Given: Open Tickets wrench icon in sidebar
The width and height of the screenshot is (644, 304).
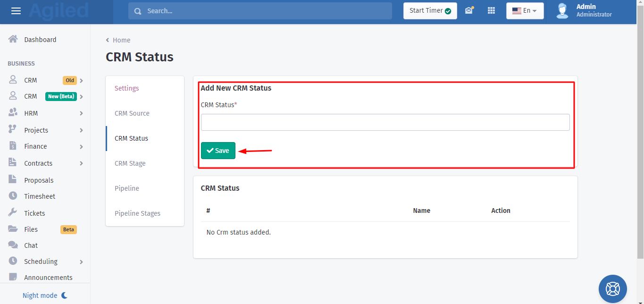Looking at the screenshot, I should 13,213.
